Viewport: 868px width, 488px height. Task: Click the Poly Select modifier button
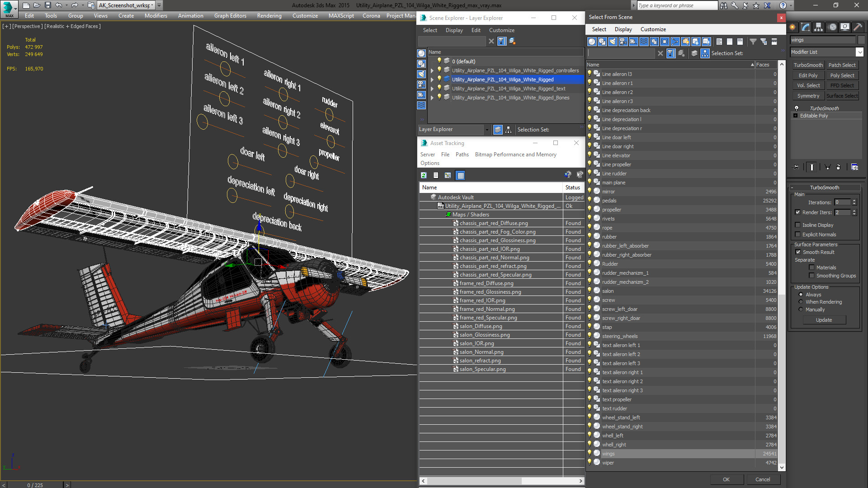[842, 75]
